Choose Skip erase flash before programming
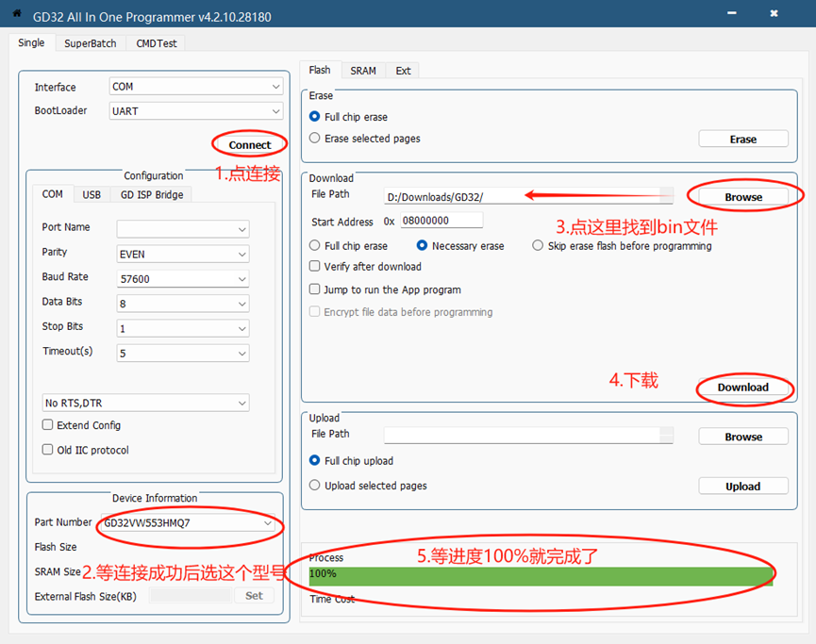The height and width of the screenshot is (644, 816). click(538, 246)
